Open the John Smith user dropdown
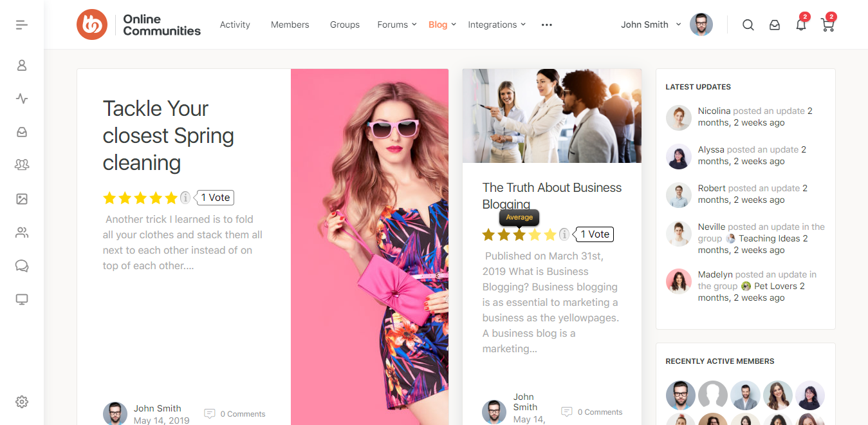 [651, 24]
